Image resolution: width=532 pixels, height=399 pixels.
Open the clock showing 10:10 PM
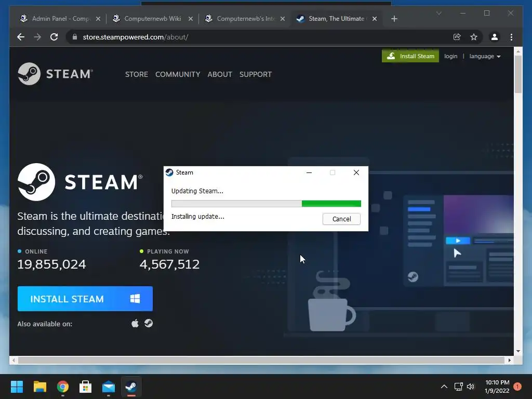tap(497, 387)
